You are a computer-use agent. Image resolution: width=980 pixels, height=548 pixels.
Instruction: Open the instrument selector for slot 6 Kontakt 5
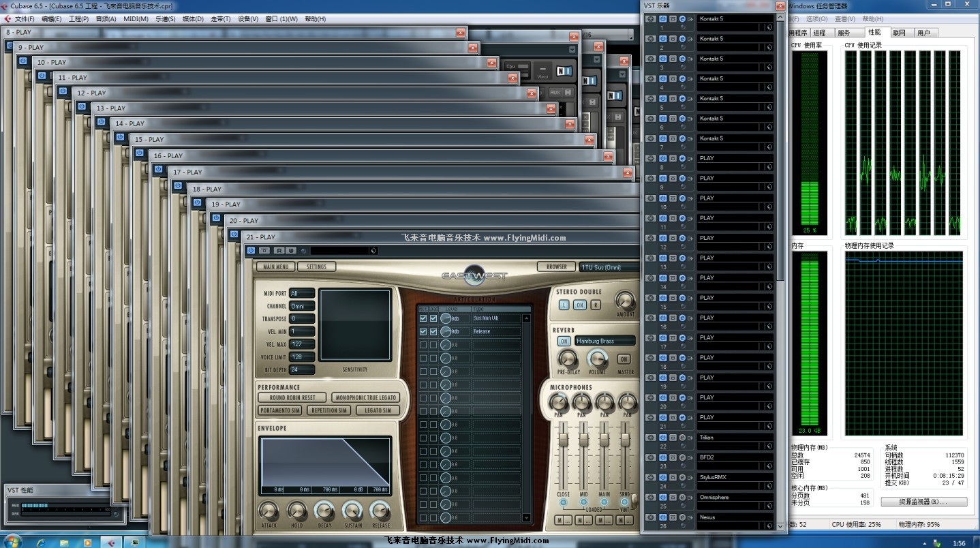pyautogui.click(x=735, y=118)
